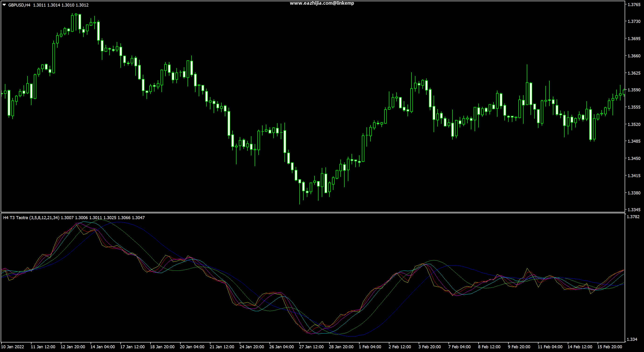Select the price label 1.3730 on the scale

(x=634, y=21)
